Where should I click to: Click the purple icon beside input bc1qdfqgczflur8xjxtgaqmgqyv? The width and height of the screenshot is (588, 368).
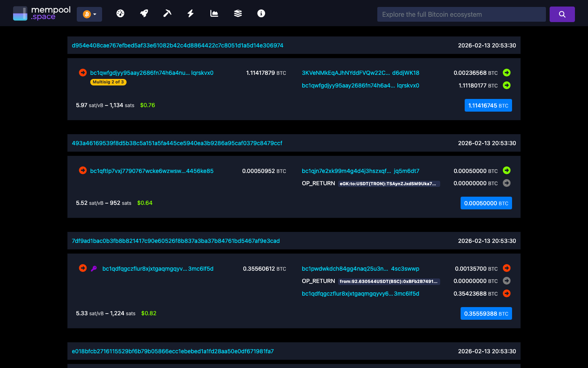[93, 268]
